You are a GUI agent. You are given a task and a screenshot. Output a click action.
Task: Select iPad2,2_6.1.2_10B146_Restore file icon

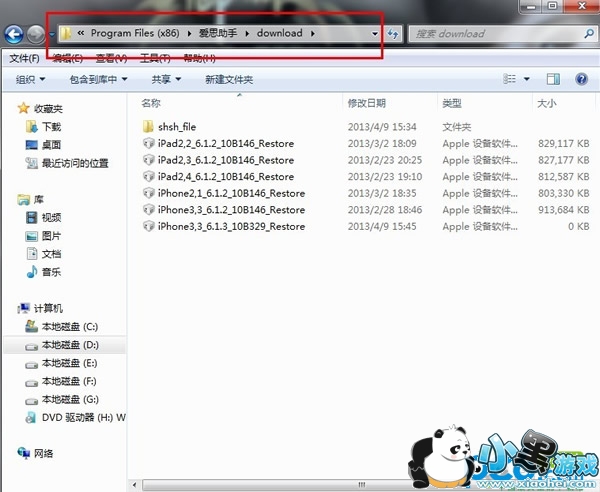coord(148,143)
